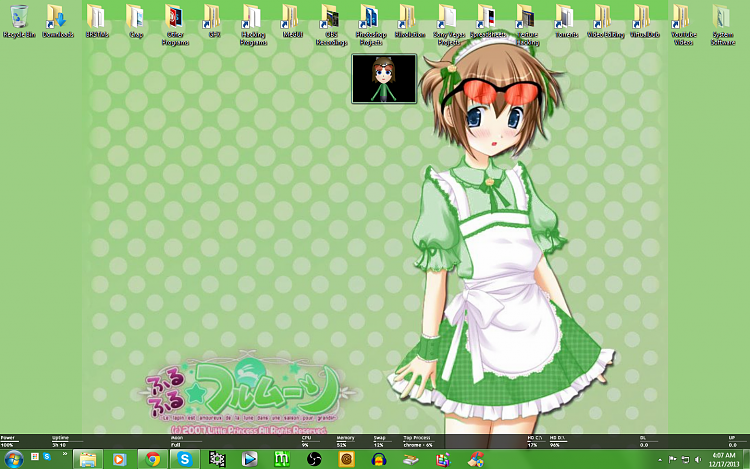Switch to Skype on the taskbar

185,459
